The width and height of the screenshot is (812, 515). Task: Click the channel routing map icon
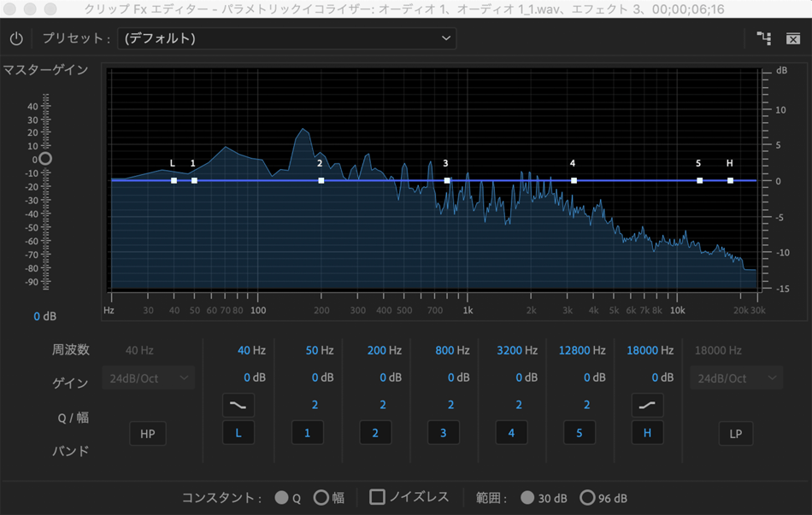[x=763, y=38]
